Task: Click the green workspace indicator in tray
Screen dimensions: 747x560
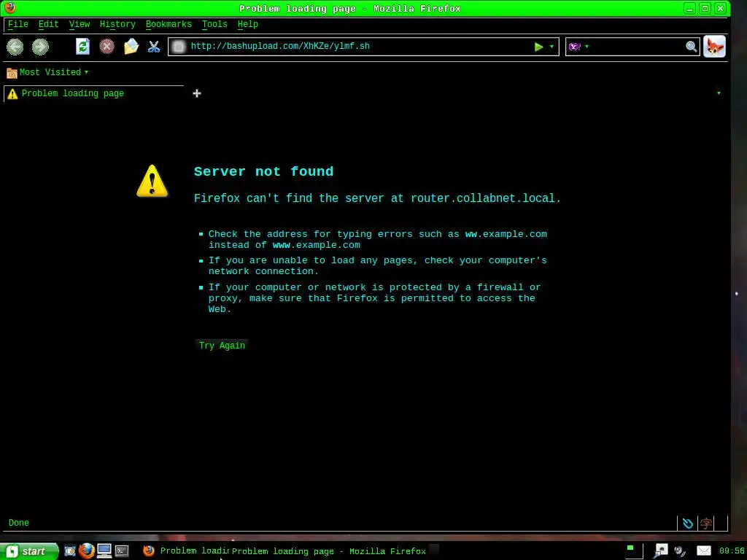Action: (x=630, y=548)
